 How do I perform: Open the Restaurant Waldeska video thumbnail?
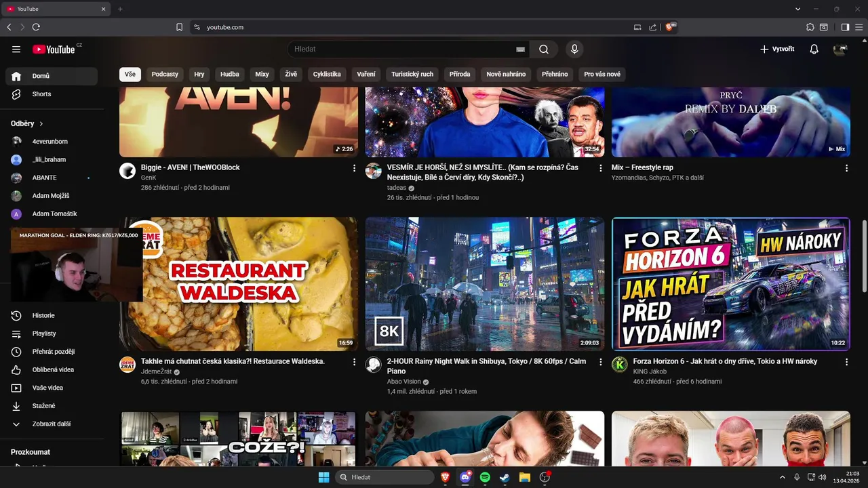(239, 284)
